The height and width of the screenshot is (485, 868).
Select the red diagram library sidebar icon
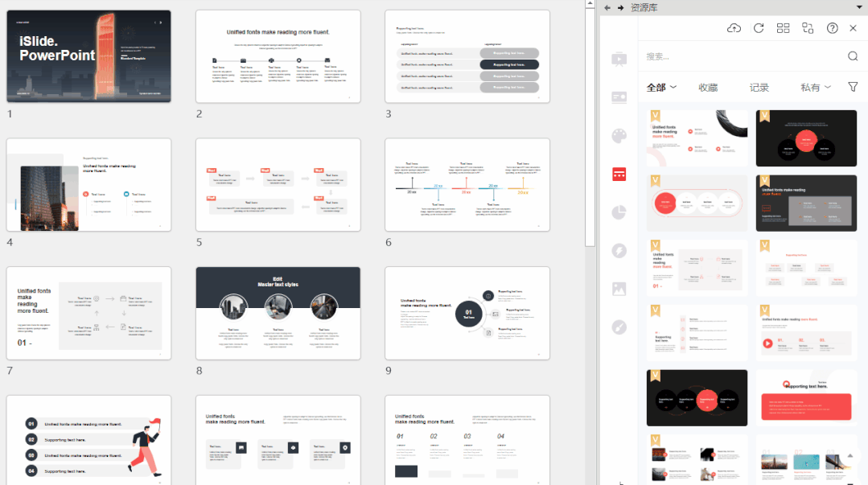pos(619,175)
